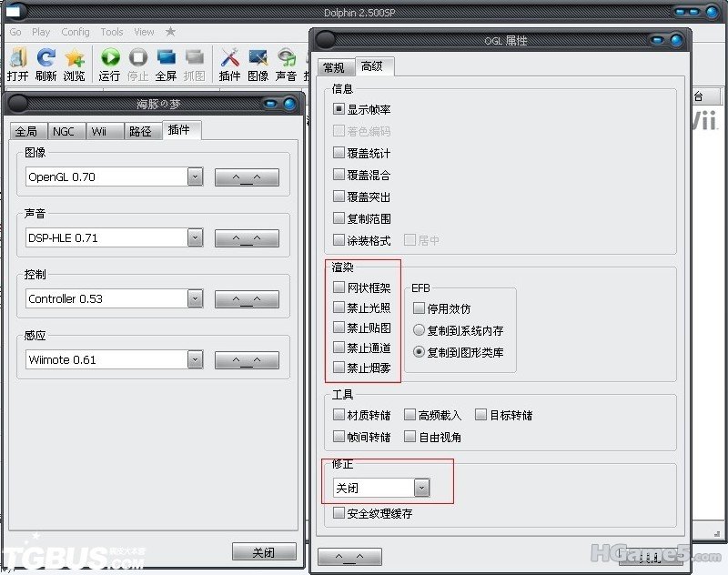Toggle the 显示帧率 checkbox
Image resolution: width=728 pixels, height=575 pixels.
[x=339, y=109]
